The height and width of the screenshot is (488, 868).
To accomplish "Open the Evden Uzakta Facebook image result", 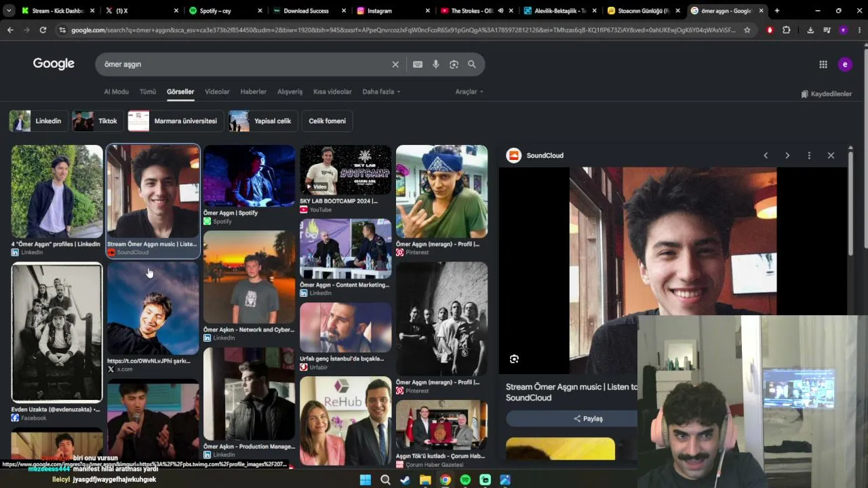I will pyautogui.click(x=57, y=332).
